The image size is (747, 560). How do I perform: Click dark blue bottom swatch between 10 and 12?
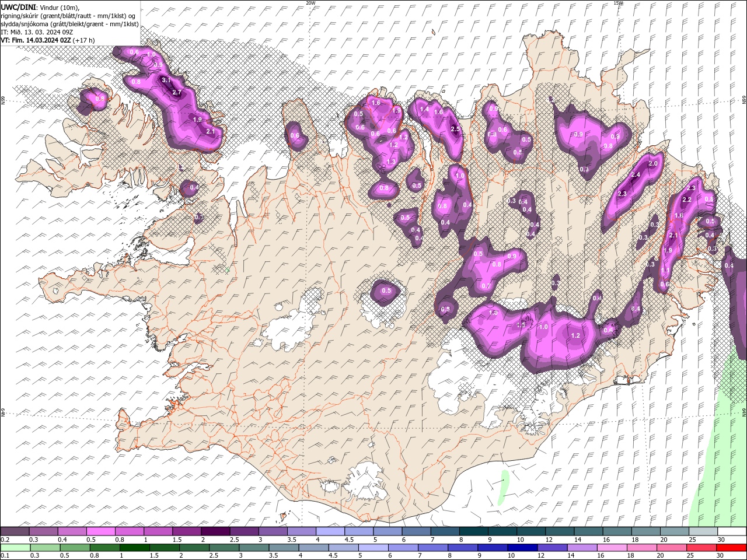522,548
